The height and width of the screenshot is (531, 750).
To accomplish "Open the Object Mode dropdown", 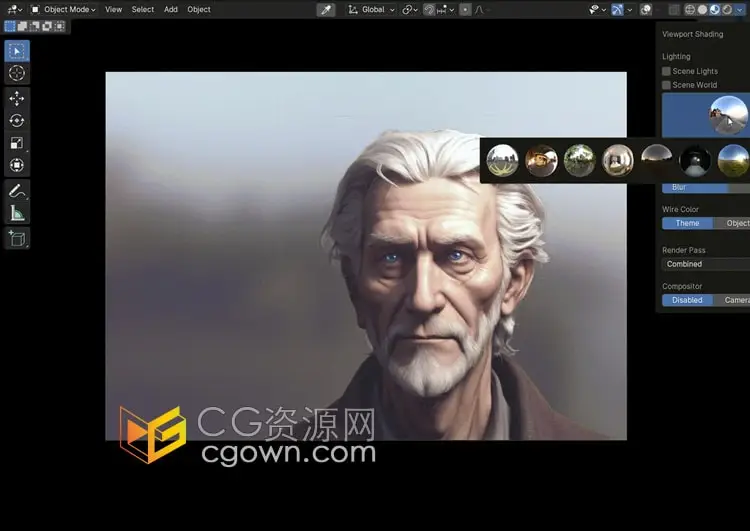I will [x=63, y=10].
